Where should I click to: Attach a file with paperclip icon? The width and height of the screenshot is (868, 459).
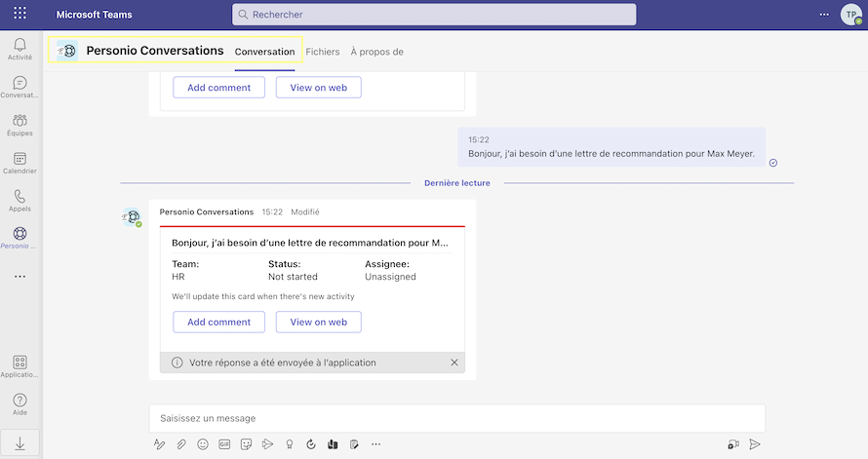pyautogui.click(x=181, y=444)
